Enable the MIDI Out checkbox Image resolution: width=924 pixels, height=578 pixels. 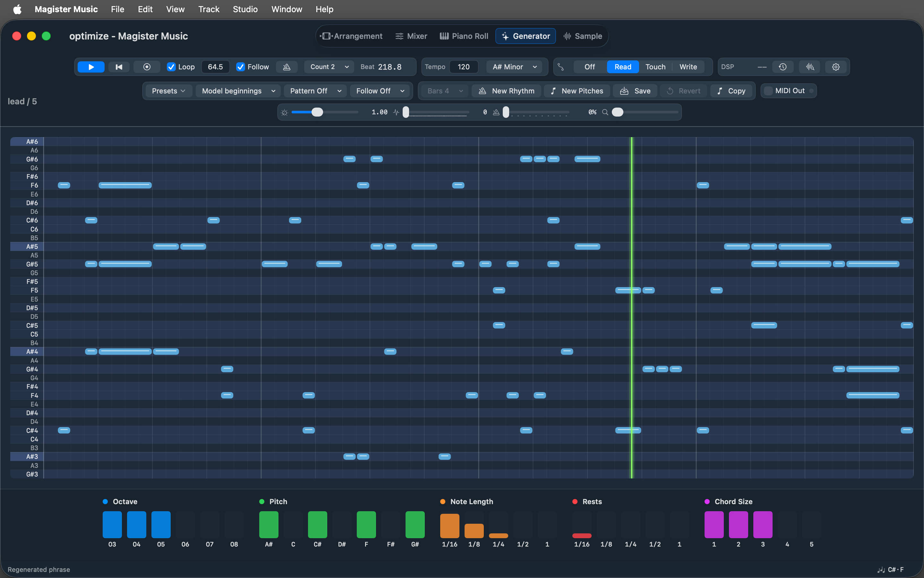coord(768,91)
